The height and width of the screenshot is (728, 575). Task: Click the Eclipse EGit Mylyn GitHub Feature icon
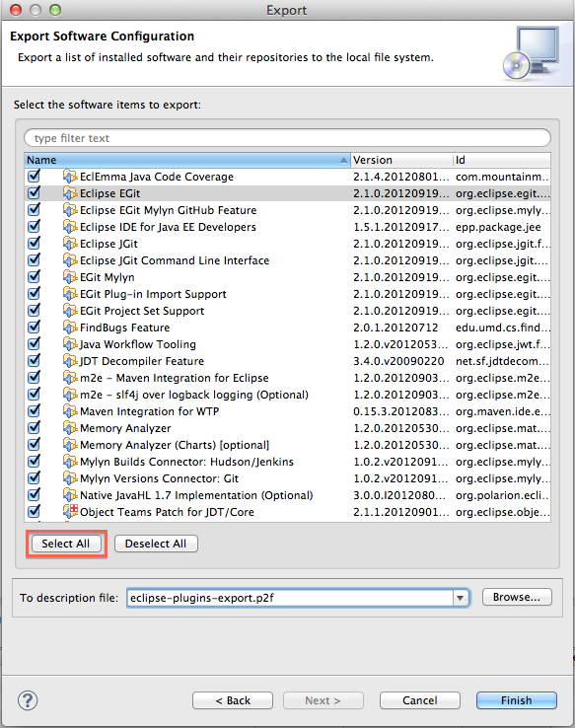click(x=70, y=210)
